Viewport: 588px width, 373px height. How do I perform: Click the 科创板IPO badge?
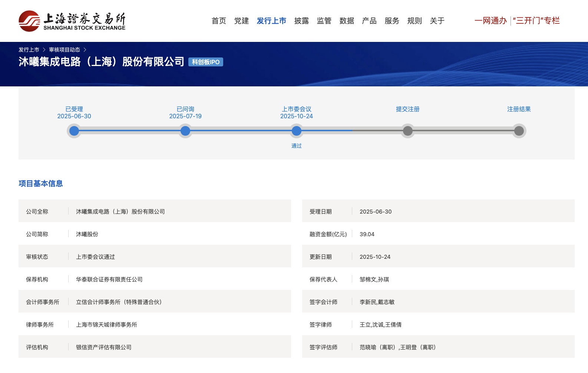[206, 62]
